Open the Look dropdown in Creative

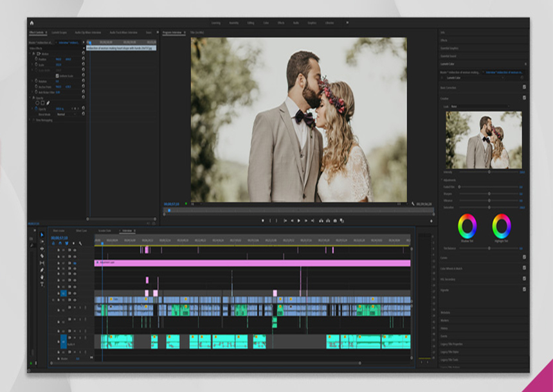point(479,106)
